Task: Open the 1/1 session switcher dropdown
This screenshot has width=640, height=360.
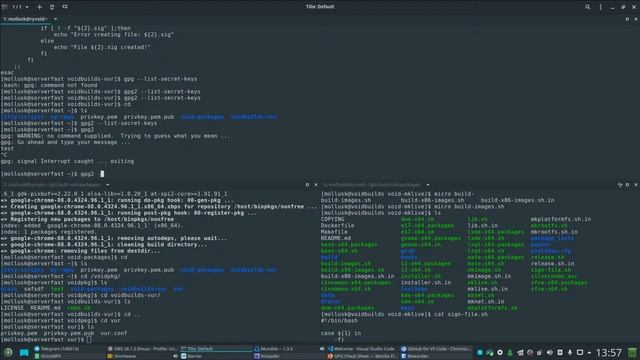Action: click(20, 7)
